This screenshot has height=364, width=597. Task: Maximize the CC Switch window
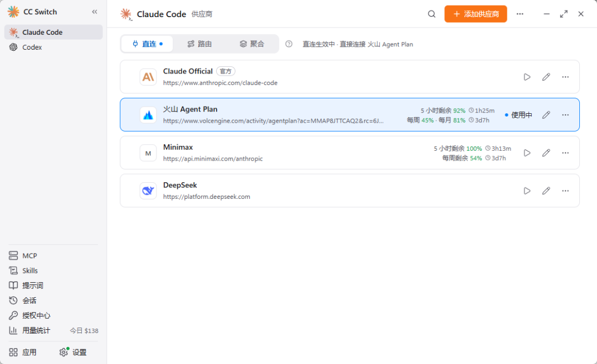pos(564,14)
